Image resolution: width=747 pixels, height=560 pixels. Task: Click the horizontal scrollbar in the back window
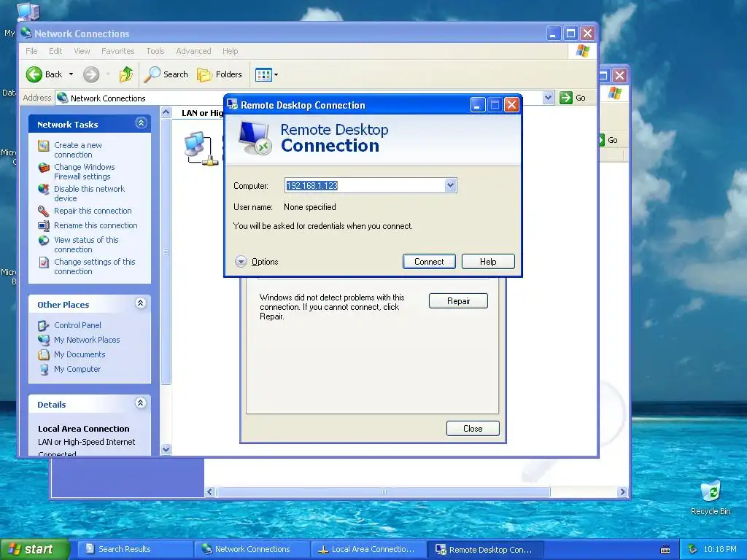383,492
